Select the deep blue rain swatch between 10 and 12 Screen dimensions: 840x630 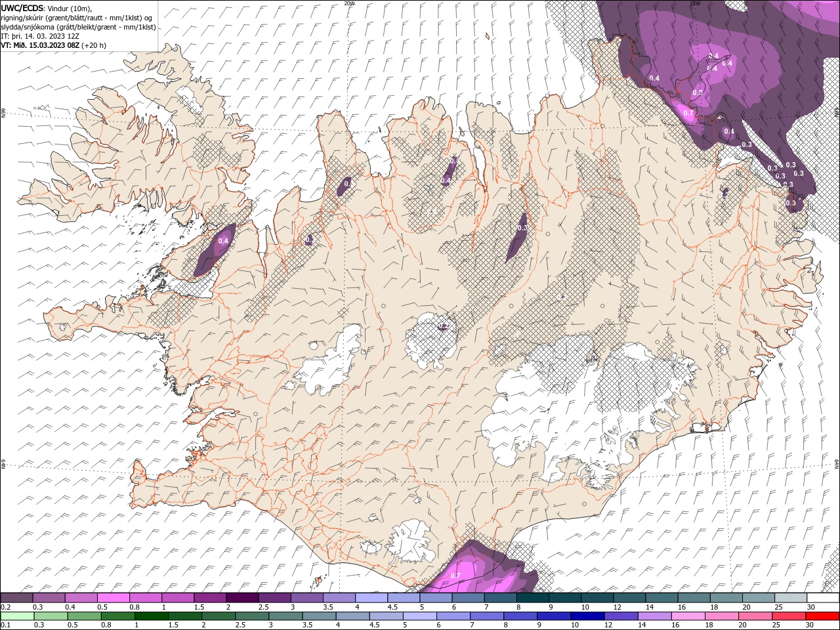pyautogui.click(x=587, y=616)
